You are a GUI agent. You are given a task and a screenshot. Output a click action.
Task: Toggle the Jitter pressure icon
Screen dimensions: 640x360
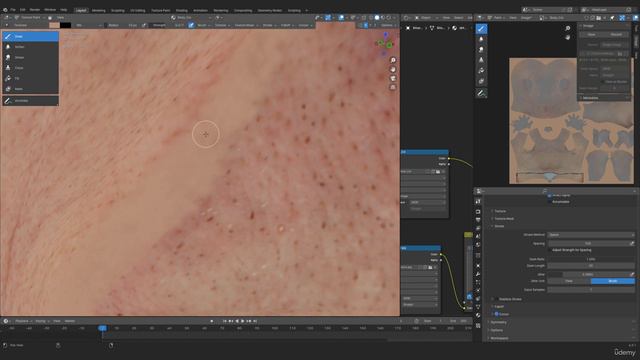[632, 274]
